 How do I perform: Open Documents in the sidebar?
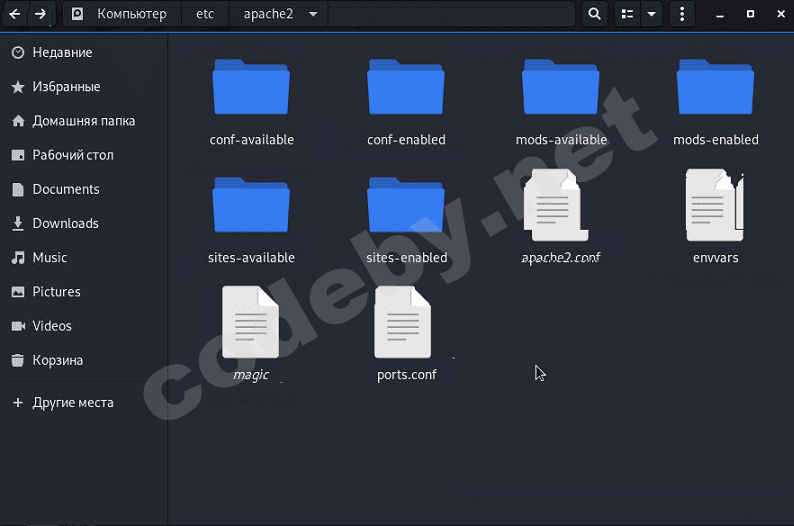[x=84, y=189]
